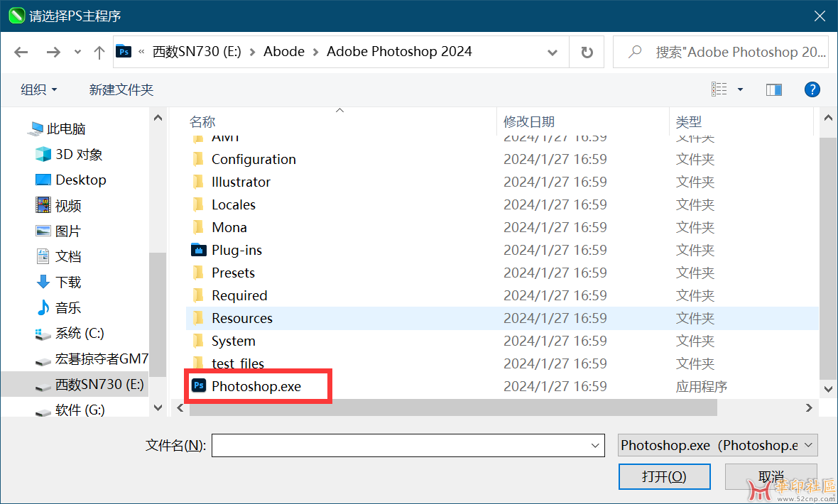Sort by the Date Modified column header
This screenshot has height=504, width=838.
click(529, 121)
